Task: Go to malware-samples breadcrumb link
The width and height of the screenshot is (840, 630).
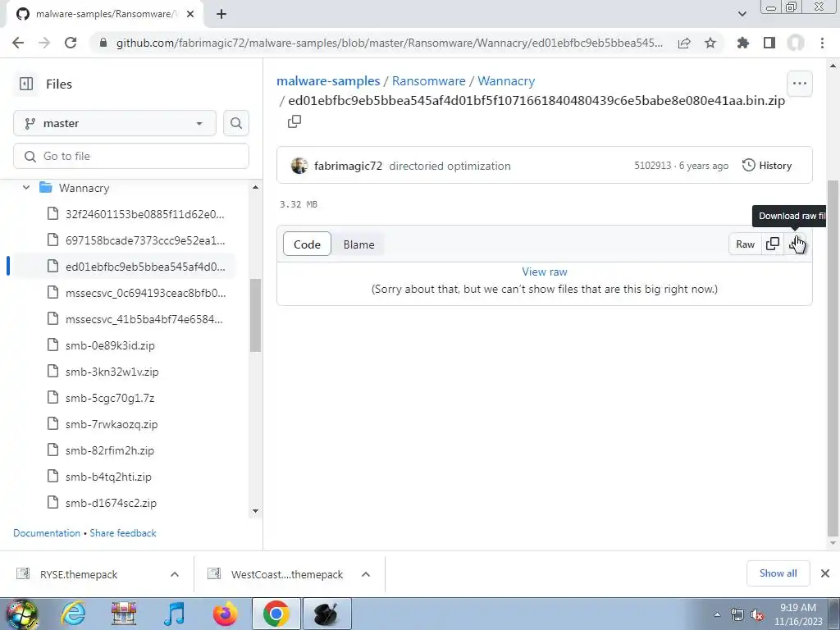Action: [x=328, y=81]
